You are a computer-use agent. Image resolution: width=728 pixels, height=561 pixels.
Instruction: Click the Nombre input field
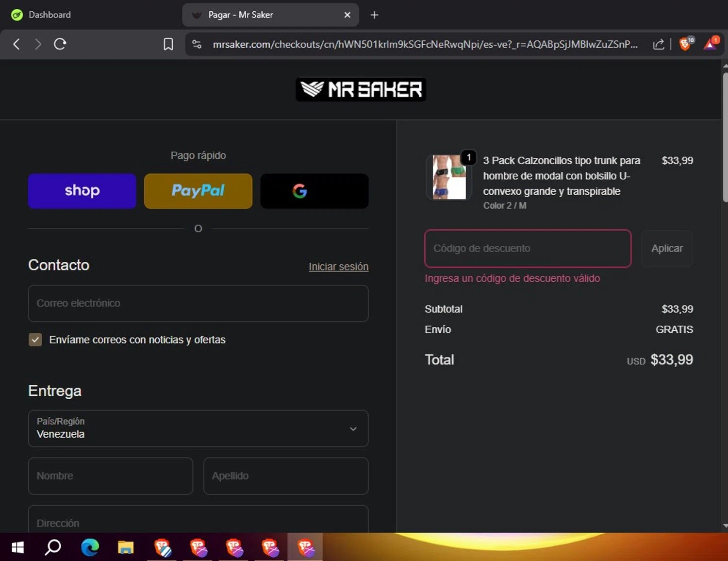[111, 476]
